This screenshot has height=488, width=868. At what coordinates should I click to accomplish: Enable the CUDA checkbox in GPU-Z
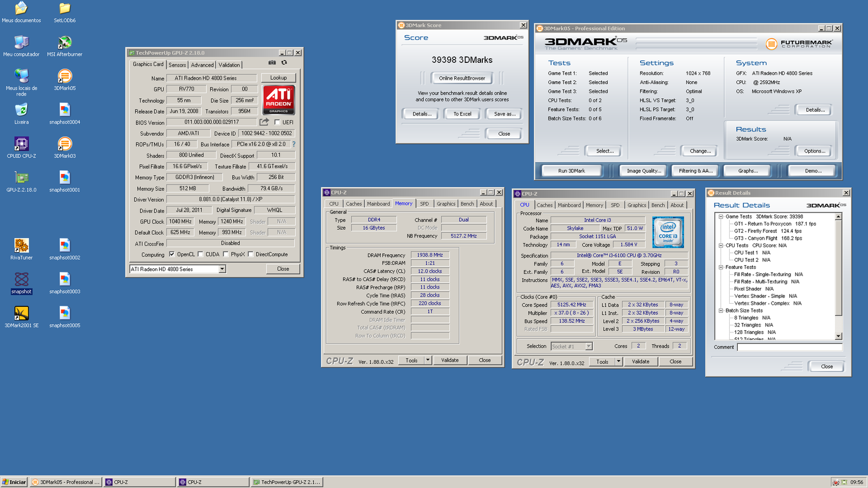tap(200, 254)
